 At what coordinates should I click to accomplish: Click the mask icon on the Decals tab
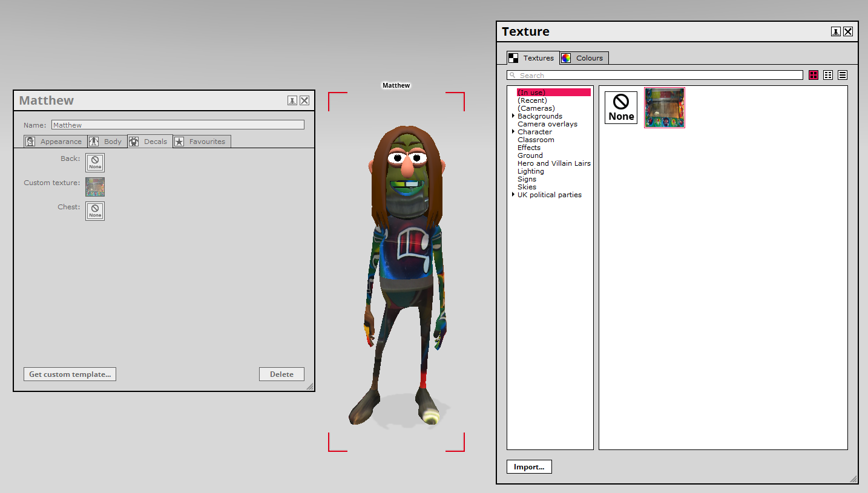[135, 141]
